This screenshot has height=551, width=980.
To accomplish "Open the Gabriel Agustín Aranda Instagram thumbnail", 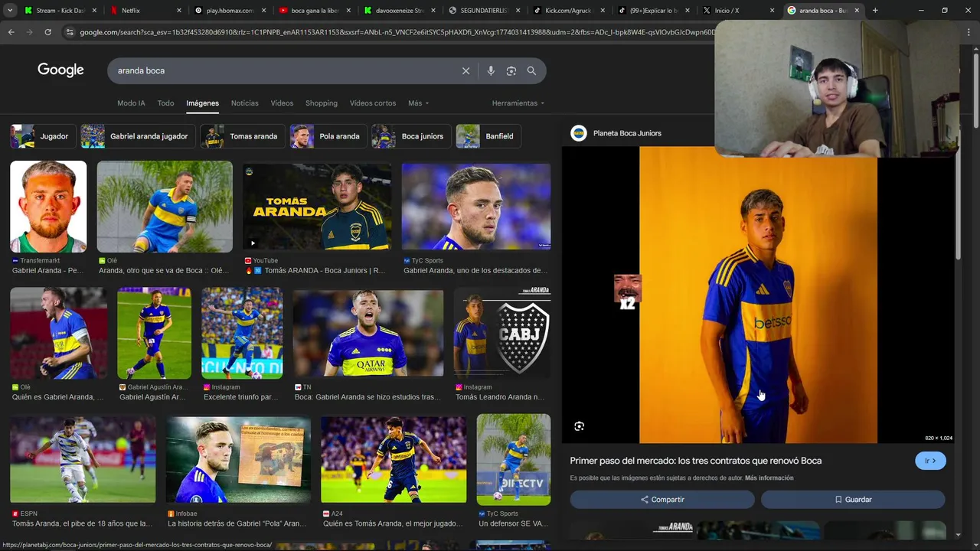I will click(x=154, y=333).
